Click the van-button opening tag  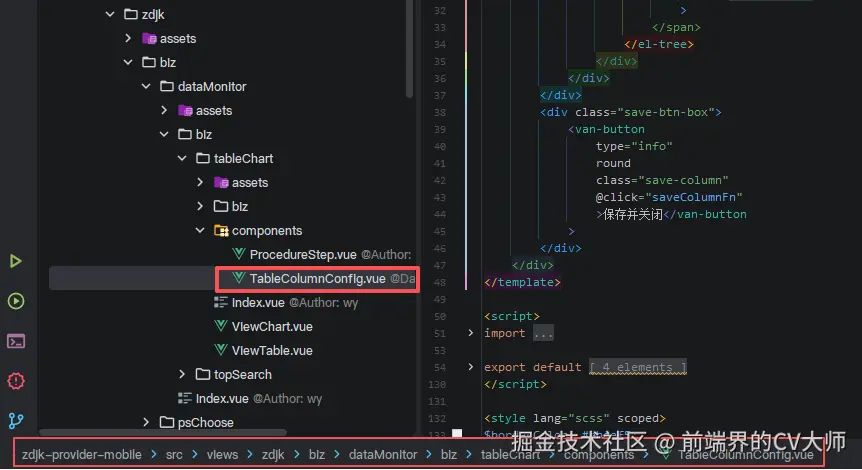(x=606, y=129)
